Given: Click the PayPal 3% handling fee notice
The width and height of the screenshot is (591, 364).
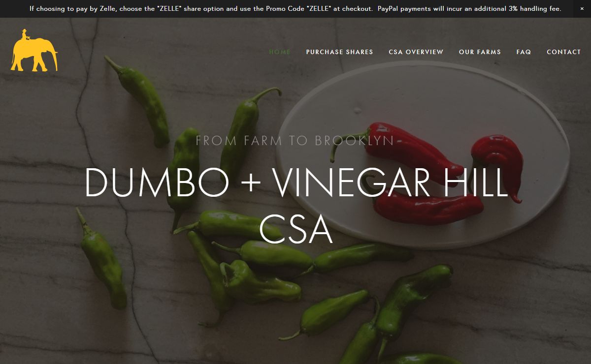Looking at the screenshot, I should coord(469,9).
